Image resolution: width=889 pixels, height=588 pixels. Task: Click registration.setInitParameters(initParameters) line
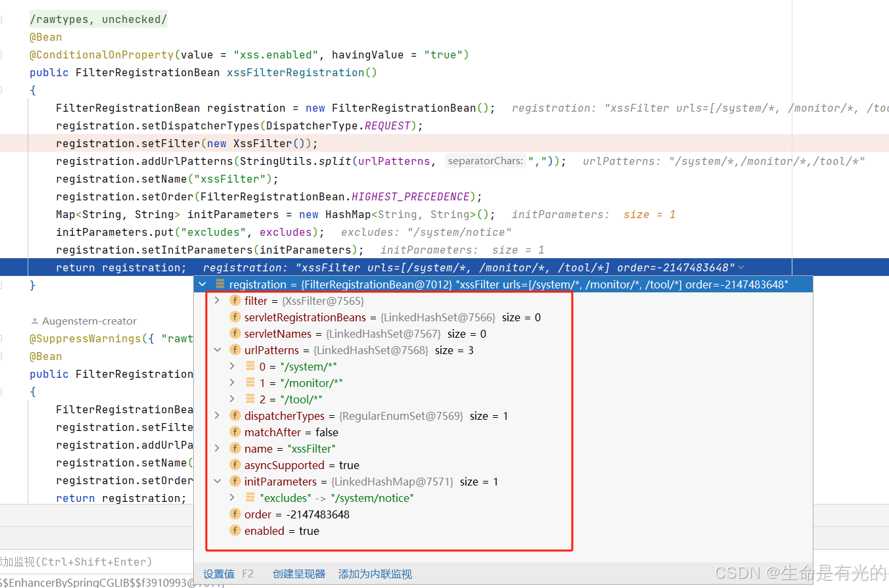[x=210, y=250]
